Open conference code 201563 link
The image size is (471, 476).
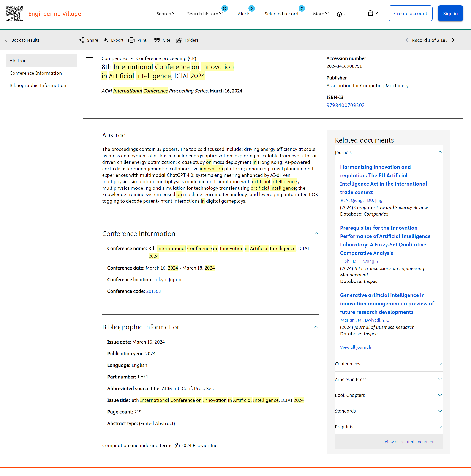[x=153, y=291]
